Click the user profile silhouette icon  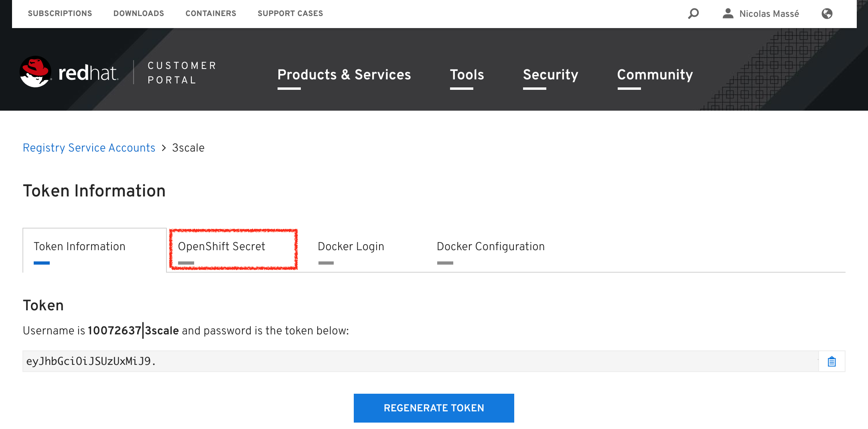point(728,14)
